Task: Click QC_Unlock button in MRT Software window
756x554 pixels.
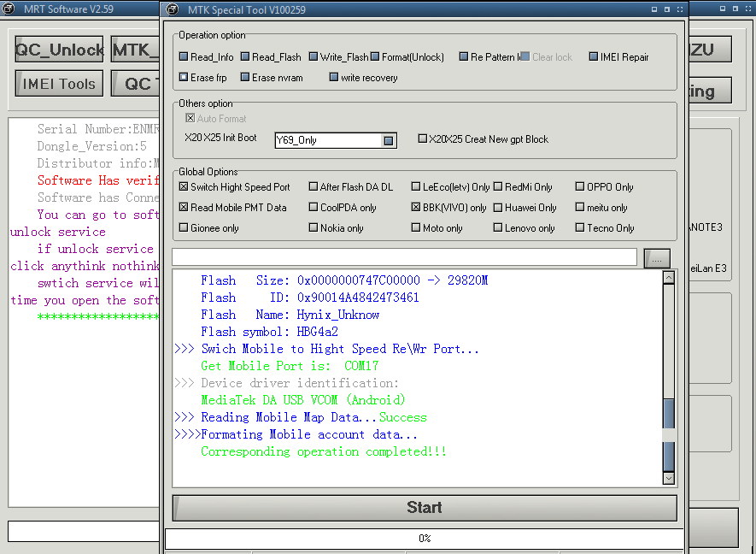Action: tap(59, 50)
